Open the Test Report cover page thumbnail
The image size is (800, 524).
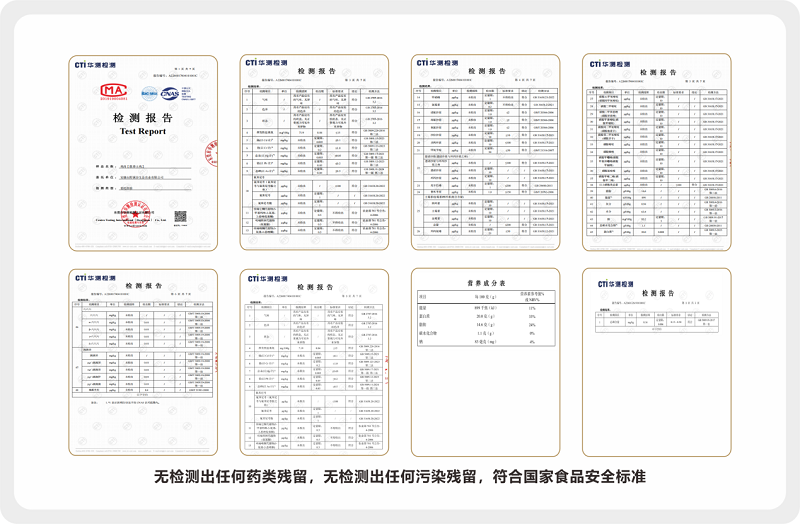(143, 153)
